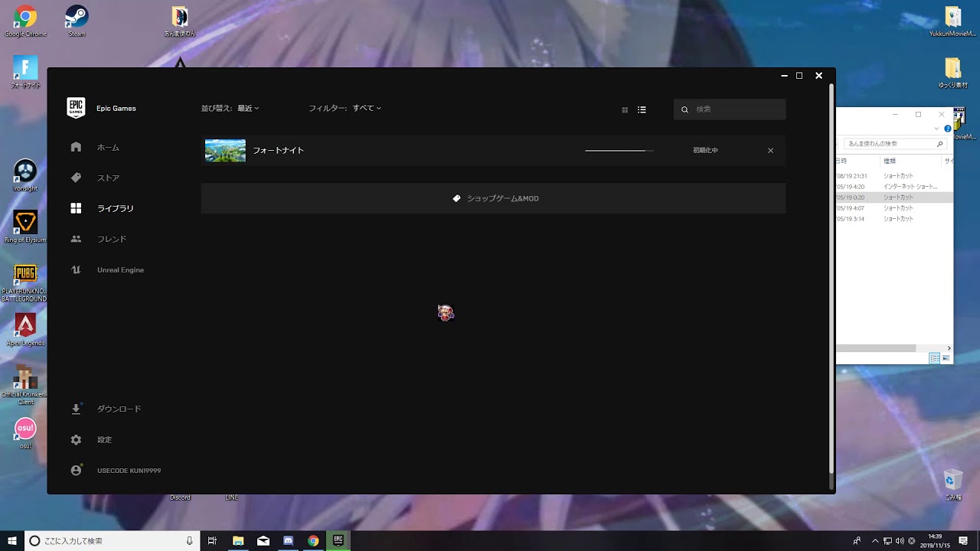980x551 pixels.
Task: Cancel the フォートナイト initialization with X
Action: point(770,150)
